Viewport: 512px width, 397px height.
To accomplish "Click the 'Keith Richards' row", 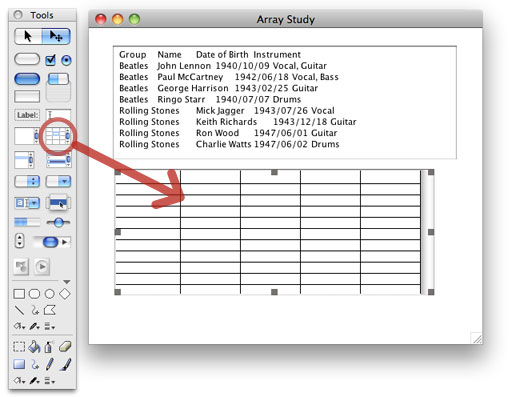I will (238, 122).
